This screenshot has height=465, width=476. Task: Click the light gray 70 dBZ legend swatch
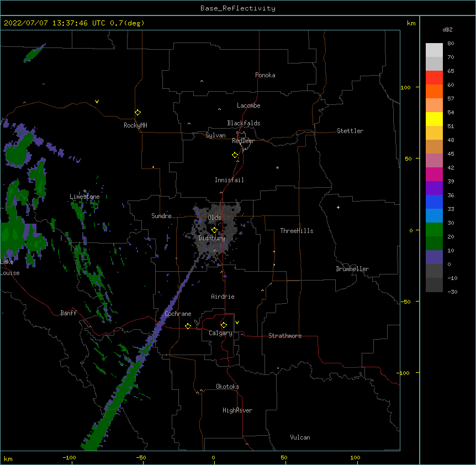click(x=434, y=64)
